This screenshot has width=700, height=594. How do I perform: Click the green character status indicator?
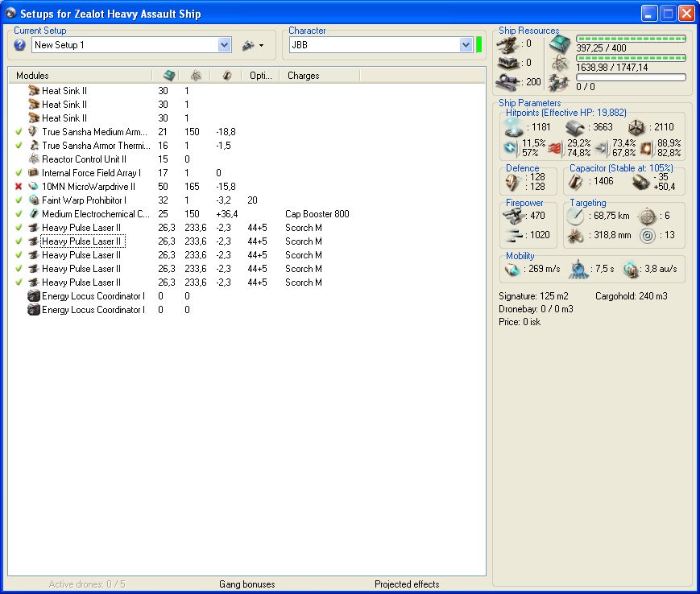pos(479,45)
